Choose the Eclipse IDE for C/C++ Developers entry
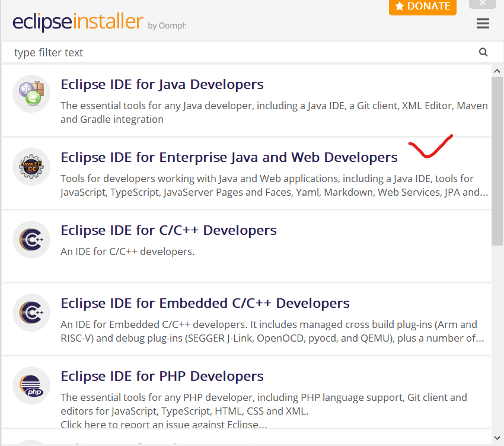This screenshot has width=504, height=446. (x=168, y=230)
